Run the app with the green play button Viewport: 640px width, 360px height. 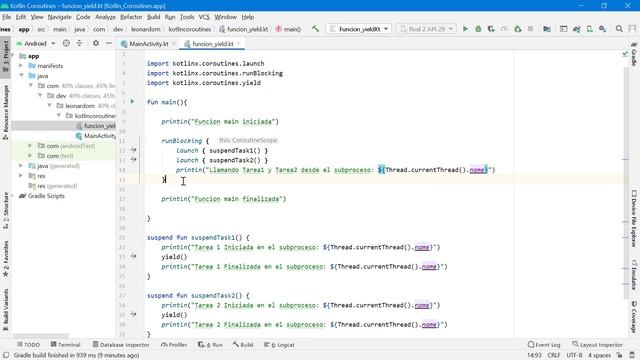[465, 29]
